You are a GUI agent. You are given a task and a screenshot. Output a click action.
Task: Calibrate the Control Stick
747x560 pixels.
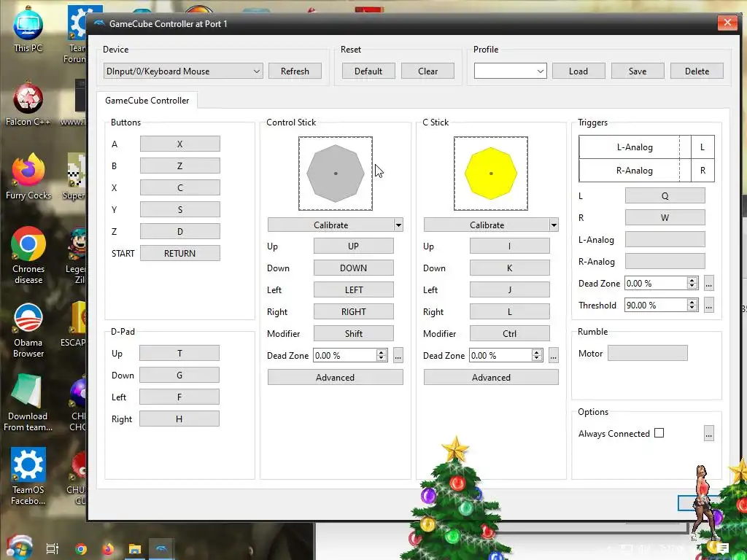330,225
